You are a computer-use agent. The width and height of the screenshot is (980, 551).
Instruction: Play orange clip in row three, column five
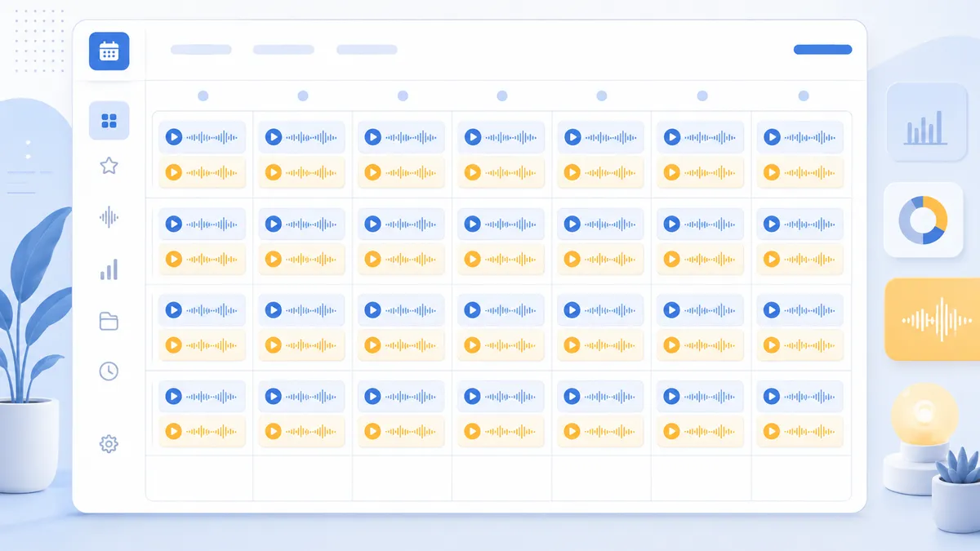pyautogui.click(x=572, y=345)
